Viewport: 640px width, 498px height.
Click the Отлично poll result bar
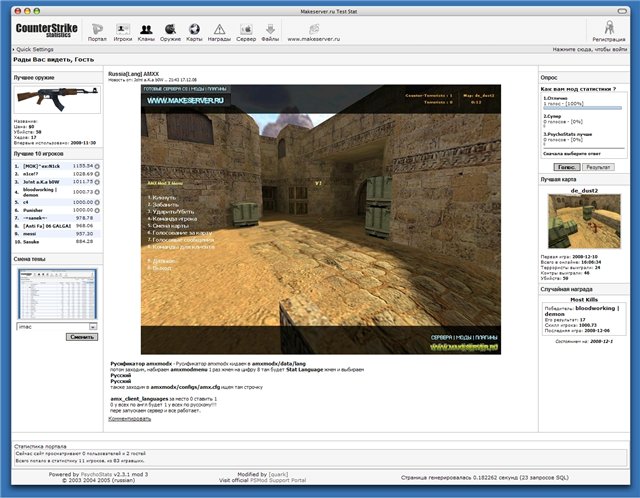tap(582, 108)
